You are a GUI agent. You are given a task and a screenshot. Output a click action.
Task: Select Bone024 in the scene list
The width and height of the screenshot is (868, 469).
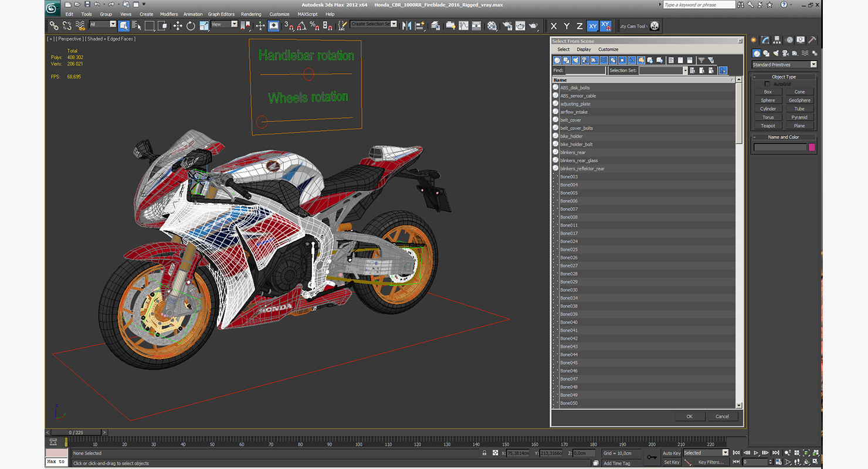(643, 241)
